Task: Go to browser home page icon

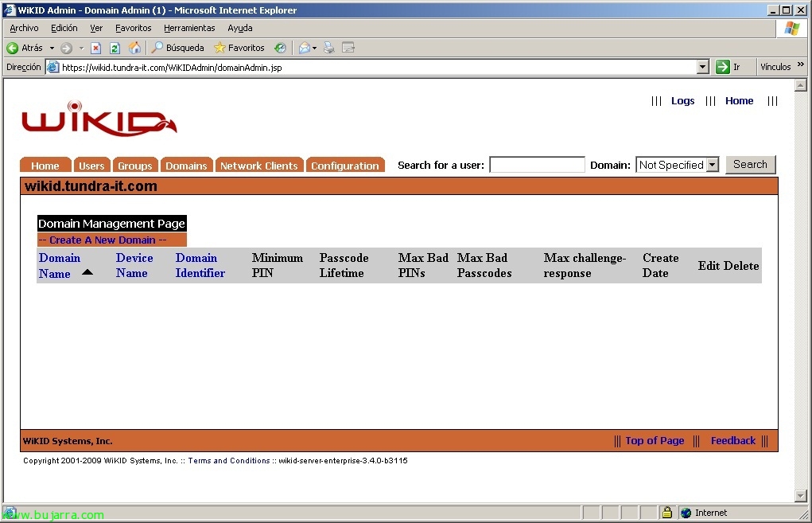Action: coord(134,49)
